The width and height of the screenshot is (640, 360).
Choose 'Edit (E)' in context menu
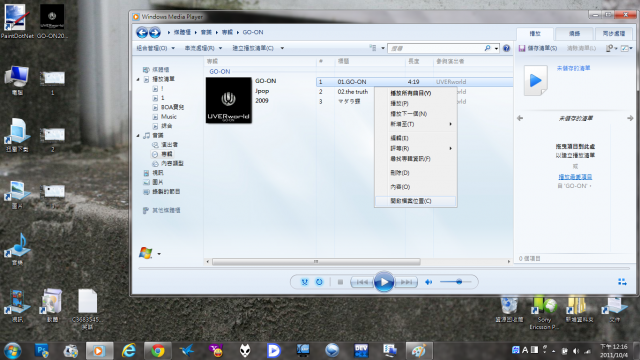416,138
